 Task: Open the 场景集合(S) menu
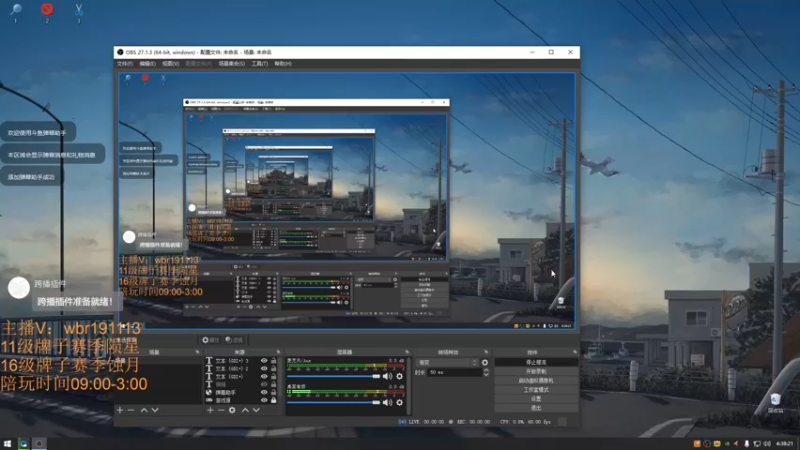(x=232, y=64)
